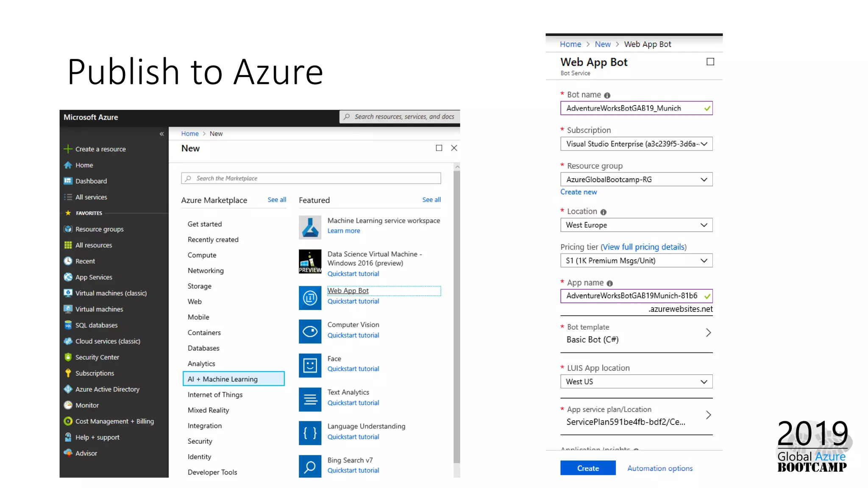
Task: Click the Search the Marketplace field
Action: pos(311,178)
